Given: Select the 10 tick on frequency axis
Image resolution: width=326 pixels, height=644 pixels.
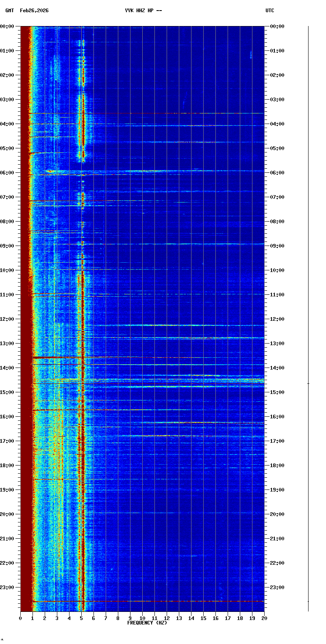Looking at the screenshot, I should coord(142,618).
